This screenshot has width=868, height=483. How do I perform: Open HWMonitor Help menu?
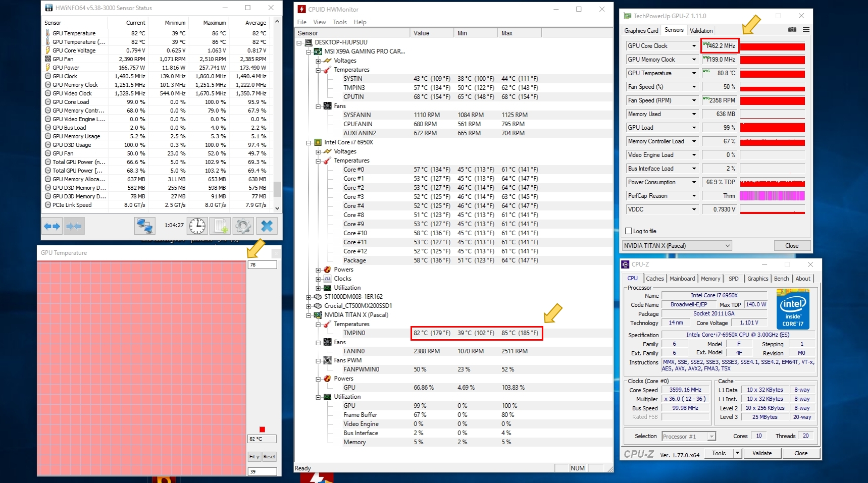[360, 22]
